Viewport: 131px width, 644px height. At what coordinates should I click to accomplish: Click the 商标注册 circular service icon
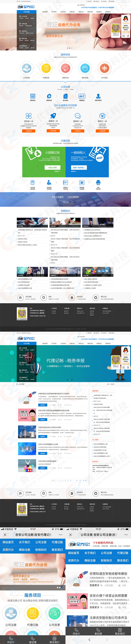point(85,68)
